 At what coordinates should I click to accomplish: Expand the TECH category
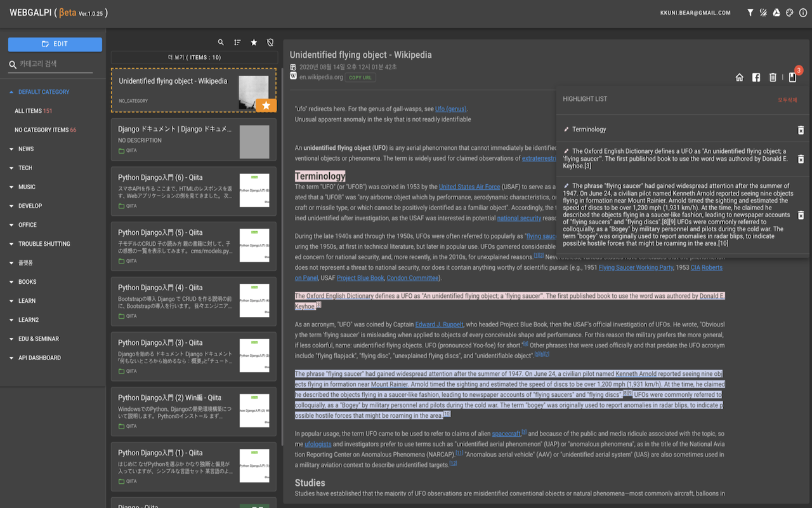[25, 168]
